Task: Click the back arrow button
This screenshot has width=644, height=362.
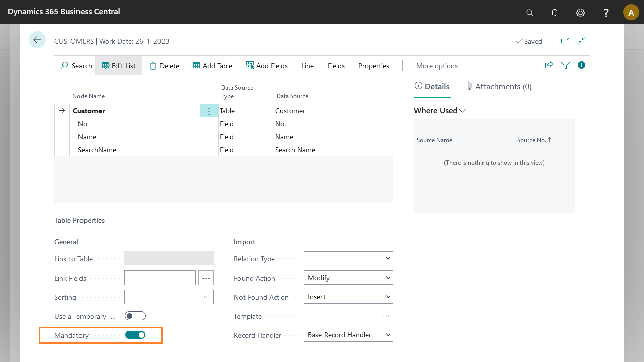Action: pyautogui.click(x=37, y=40)
